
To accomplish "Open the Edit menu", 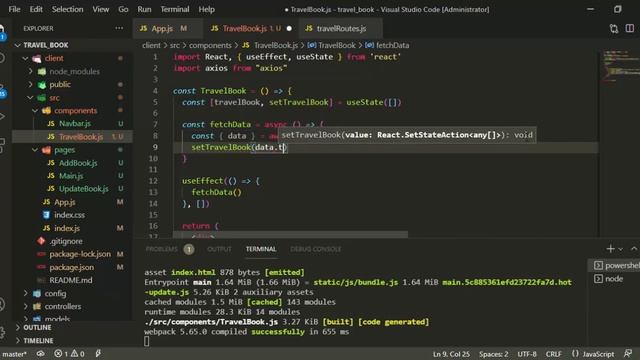I will coord(36,9).
